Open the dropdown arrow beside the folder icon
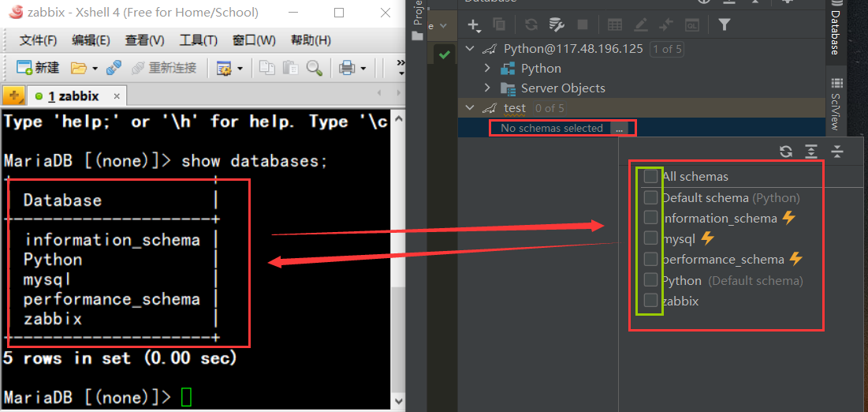Viewport: 868px width, 412px height. 95,69
